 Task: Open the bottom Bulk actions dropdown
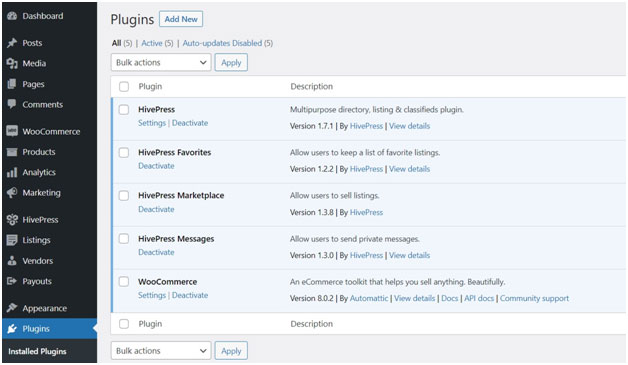(x=161, y=351)
